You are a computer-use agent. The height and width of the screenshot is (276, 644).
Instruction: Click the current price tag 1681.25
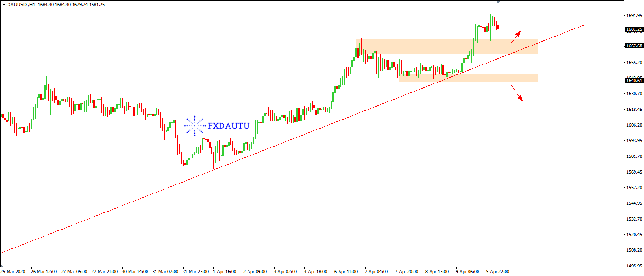tap(634, 29)
